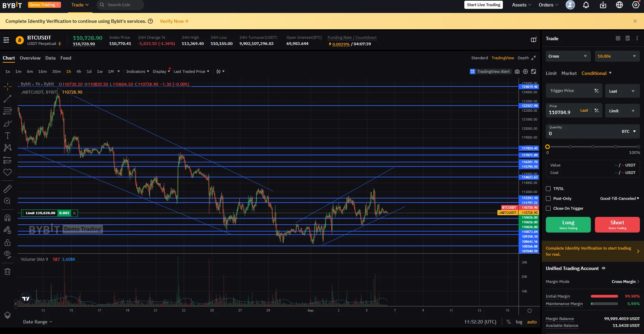The image size is (644, 334).
Task: Lock all drawing tools
Action: click(8, 242)
